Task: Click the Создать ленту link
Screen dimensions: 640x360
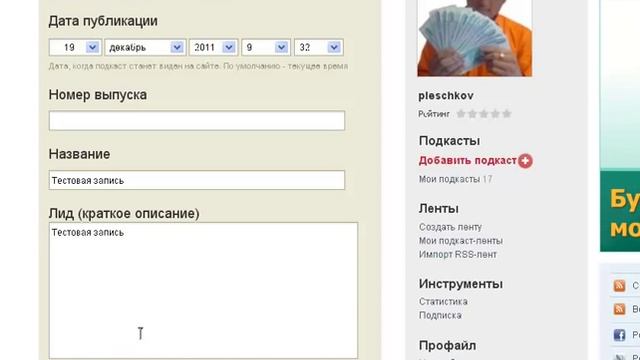Action: pos(450,227)
